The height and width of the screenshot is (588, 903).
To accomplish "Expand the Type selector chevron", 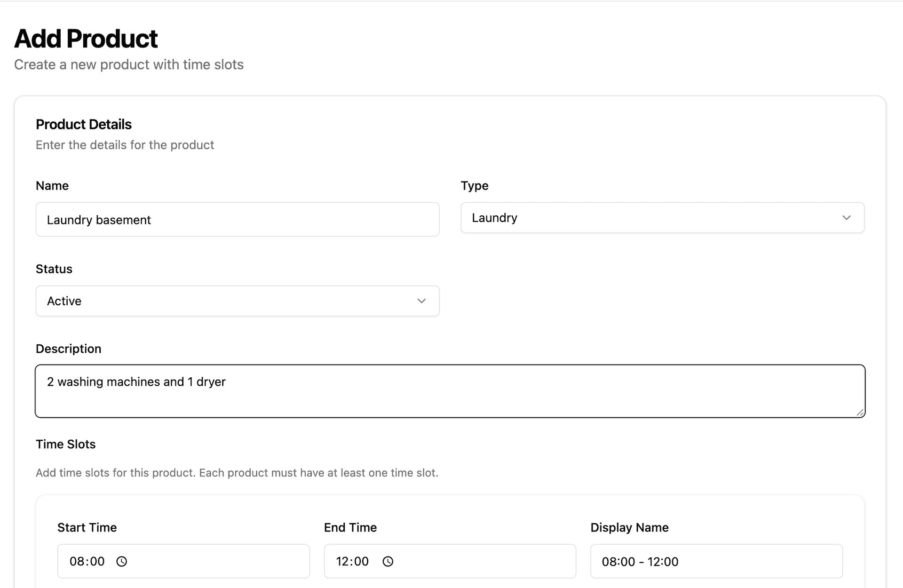I will (x=847, y=218).
